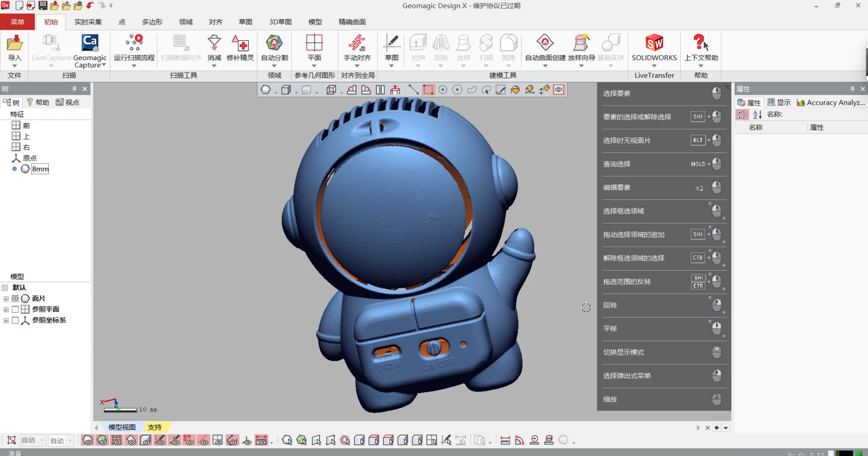
Task: Select the 8mm item in feature tree
Action: (x=40, y=169)
